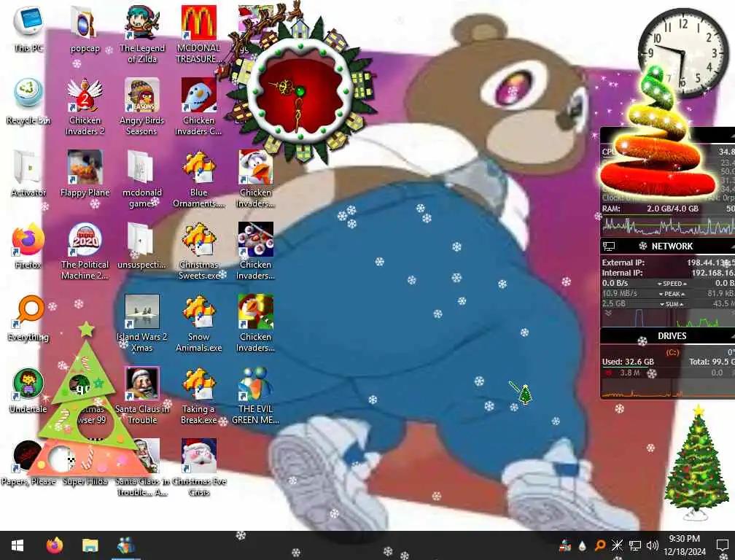Screen dimensions: 735x560
Task: Open the Everything search shortcut on desktop
Action: pyautogui.click(x=28, y=319)
